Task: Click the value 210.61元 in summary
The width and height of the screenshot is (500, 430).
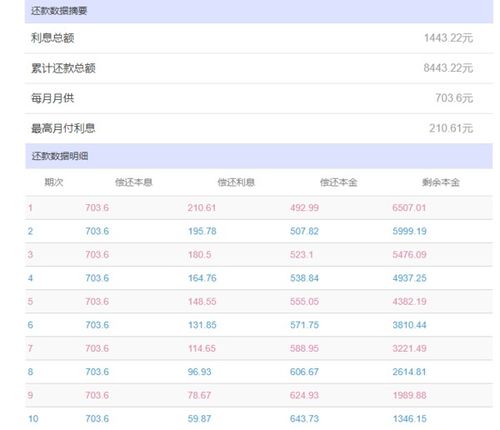Action: 451,128
